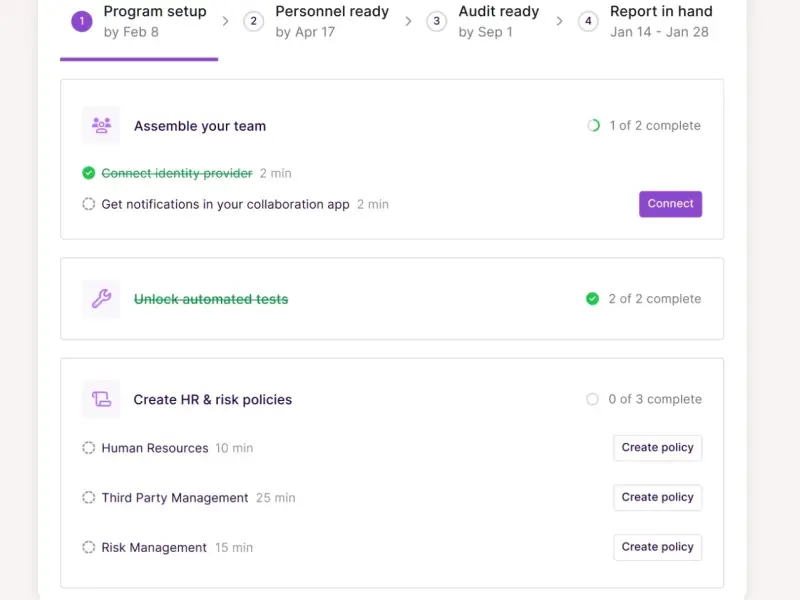Collapse the Create HR & risk policies section
800x600 pixels.
tap(213, 399)
